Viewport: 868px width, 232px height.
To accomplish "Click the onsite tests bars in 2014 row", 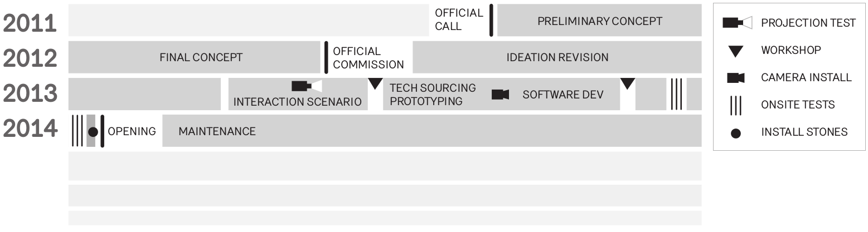I will click(77, 131).
